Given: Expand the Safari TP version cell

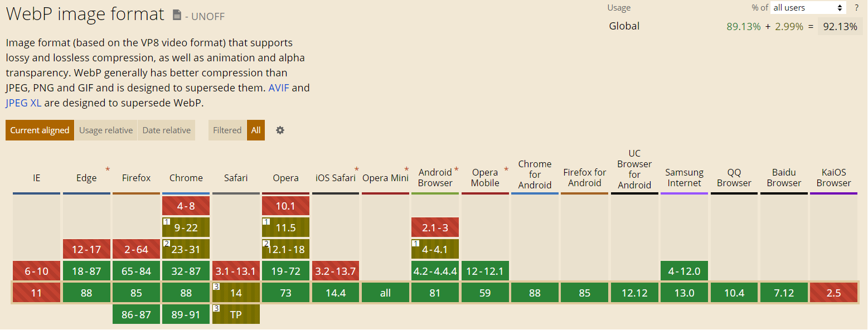Looking at the screenshot, I should click(x=236, y=314).
